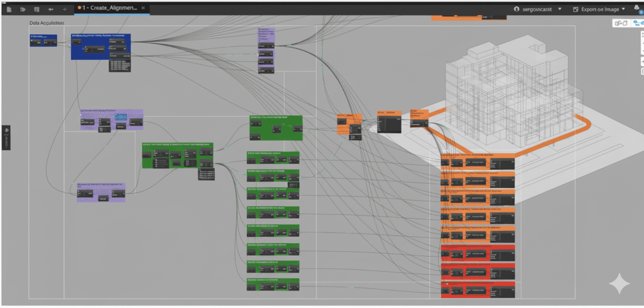Open the vertical Library panel flyout
The width and height of the screenshot is (644, 308).
[6, 136]
